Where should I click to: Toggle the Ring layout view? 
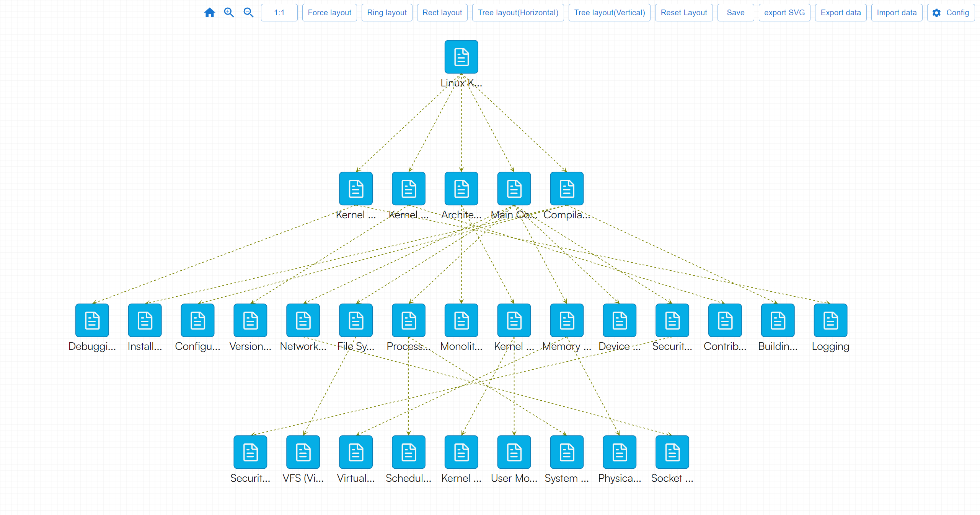coord(386,13)
